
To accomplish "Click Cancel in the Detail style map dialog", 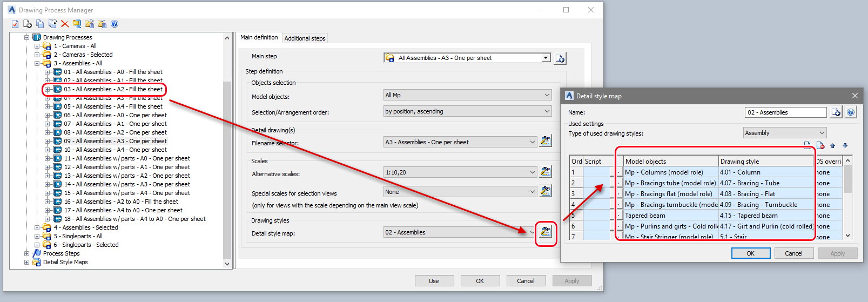I will pyautogui.click(x=793, y=253).
